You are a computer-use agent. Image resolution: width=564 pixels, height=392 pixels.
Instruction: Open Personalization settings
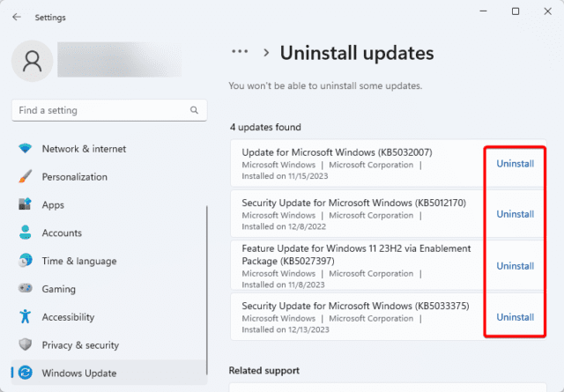(x=109, y=176)
